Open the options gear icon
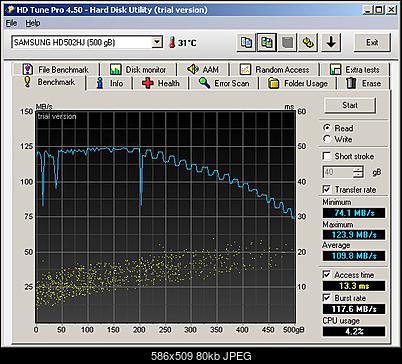 point(308,43)
